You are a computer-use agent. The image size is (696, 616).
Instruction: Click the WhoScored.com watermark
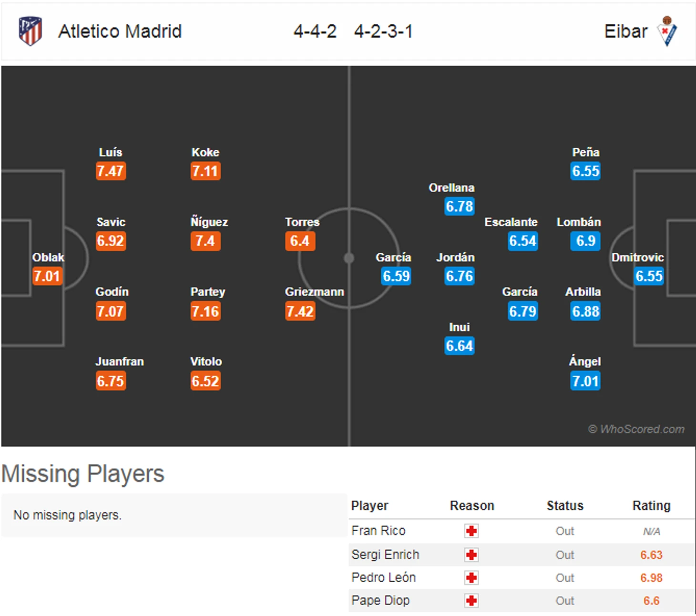[x=636, y=429]
